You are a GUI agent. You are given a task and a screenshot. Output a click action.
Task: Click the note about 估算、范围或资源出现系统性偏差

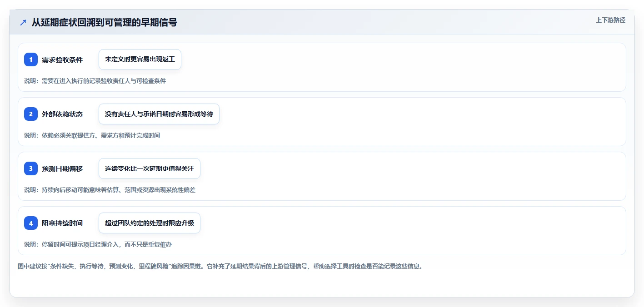pos(110,190)
